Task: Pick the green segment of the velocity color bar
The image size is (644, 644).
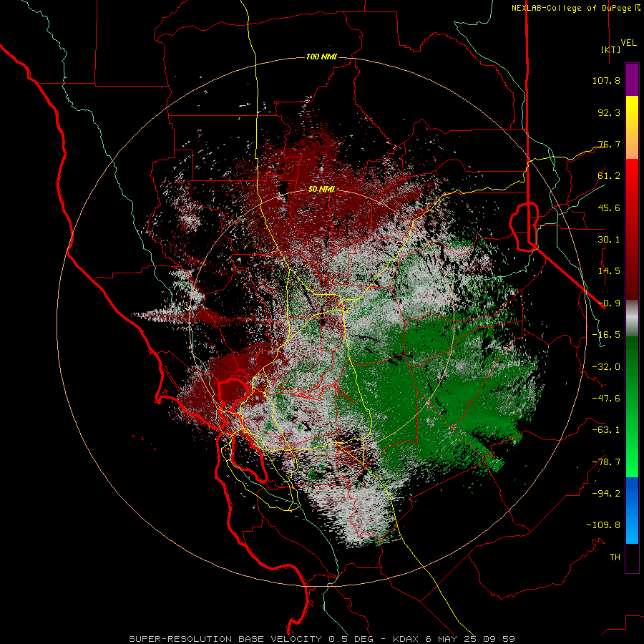Action: (632, 406)
